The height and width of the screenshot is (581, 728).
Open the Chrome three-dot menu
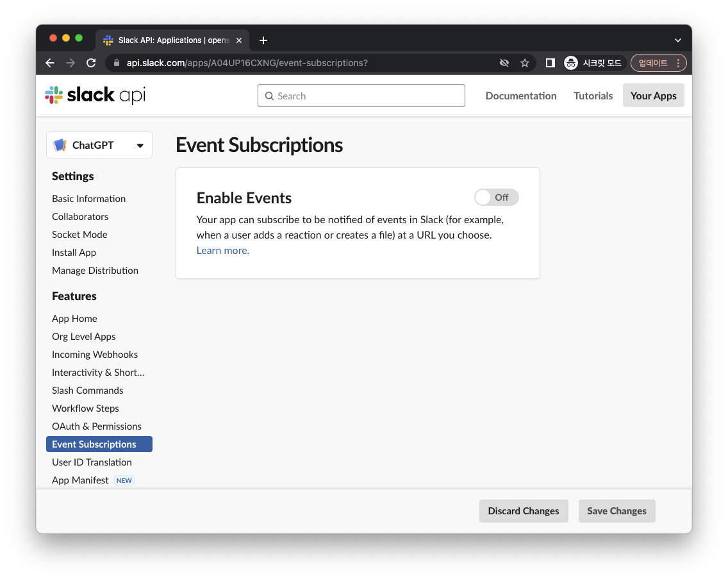pyautogui.click(x=678, y=63)
